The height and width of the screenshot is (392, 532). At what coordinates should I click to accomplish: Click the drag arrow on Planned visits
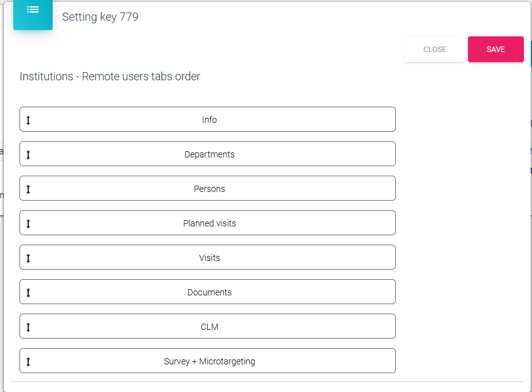28,223
